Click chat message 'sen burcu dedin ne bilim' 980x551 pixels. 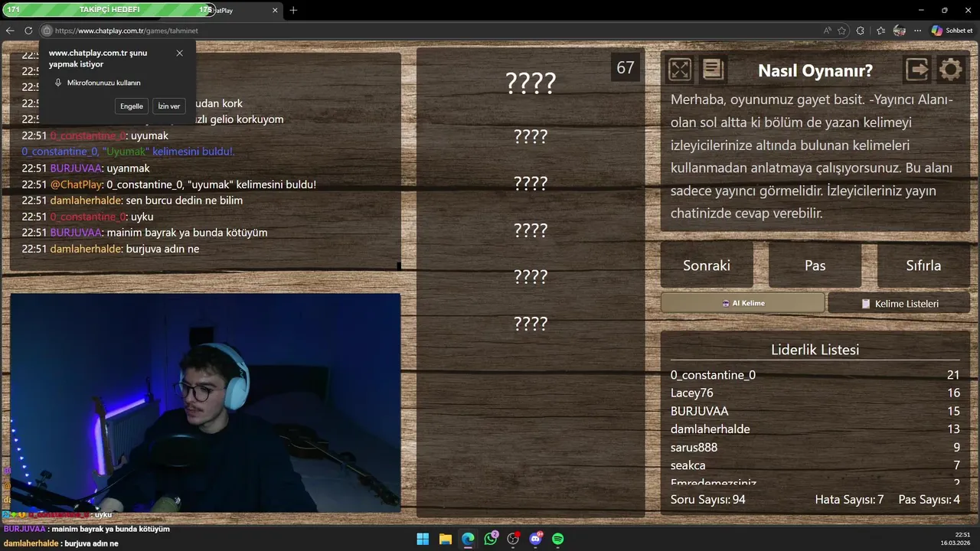point(132,201)
